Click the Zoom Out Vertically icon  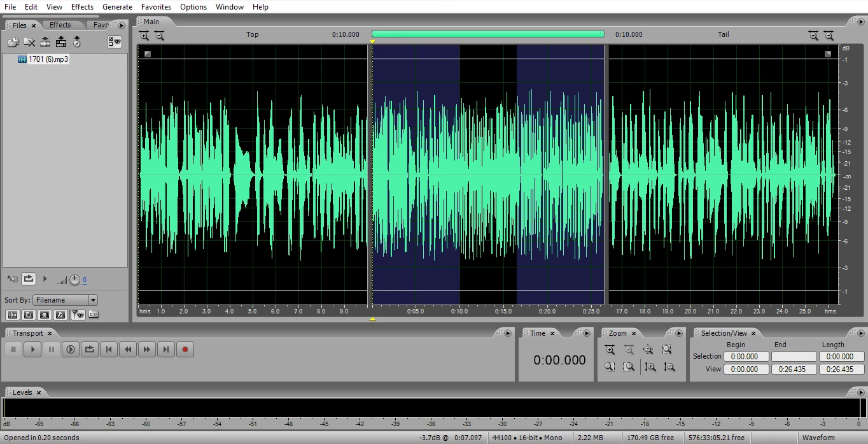(x=669, y=367)
